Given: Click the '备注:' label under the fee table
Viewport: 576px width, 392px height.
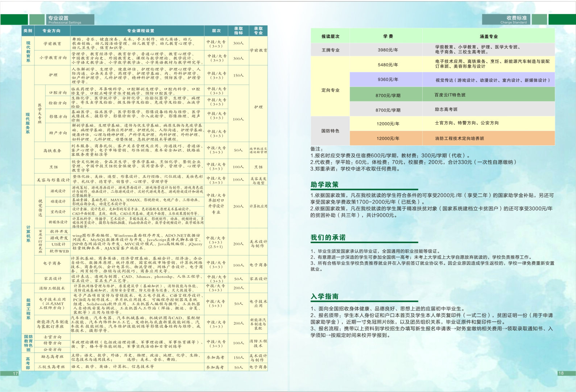Looking at the screenshot, I should [316, 149].
